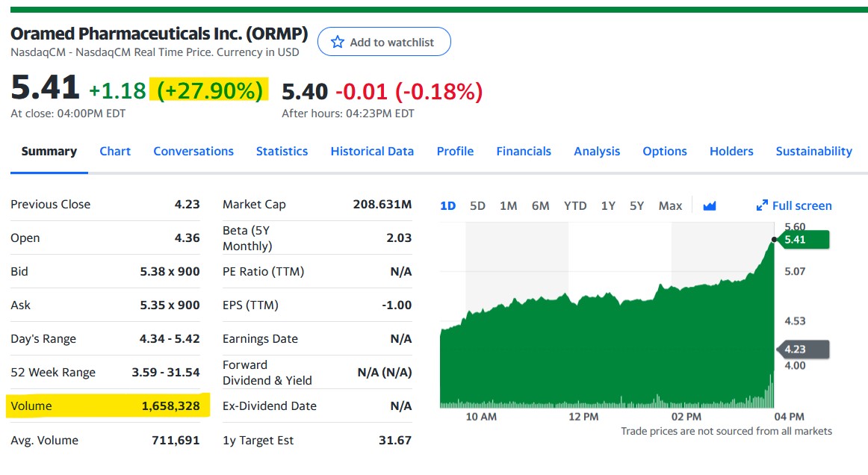
Task: Switch to the Sustainability tab
Action: tap(813, 151)
